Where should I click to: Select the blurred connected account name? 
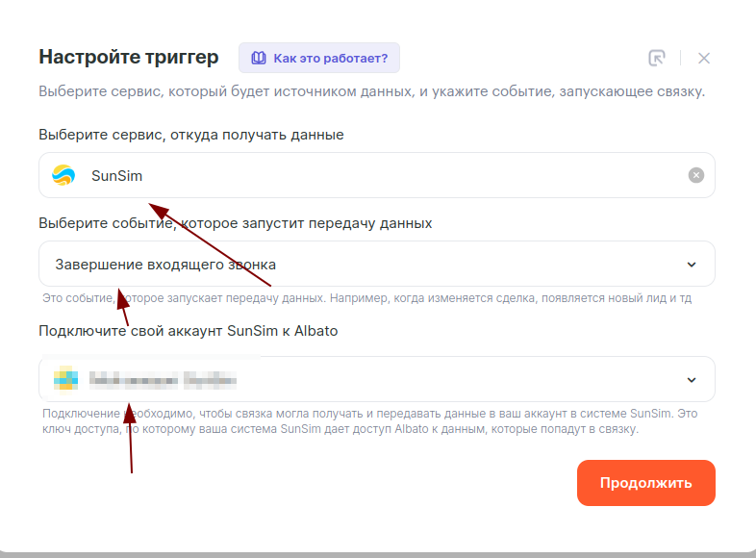coord(164,379)
